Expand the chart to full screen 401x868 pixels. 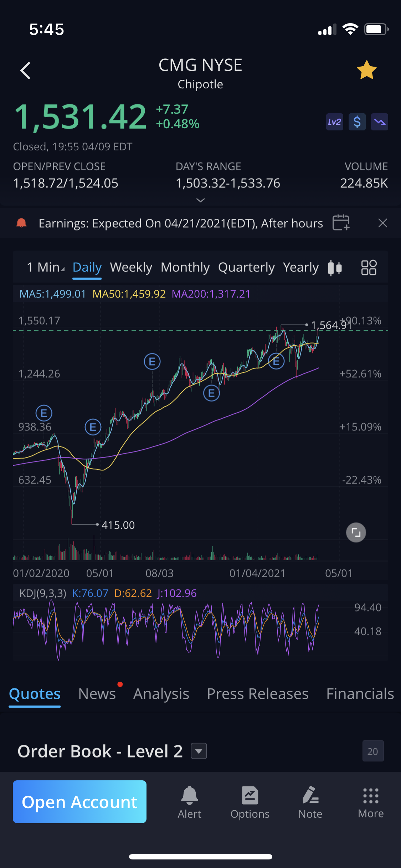tap(356, 532)
